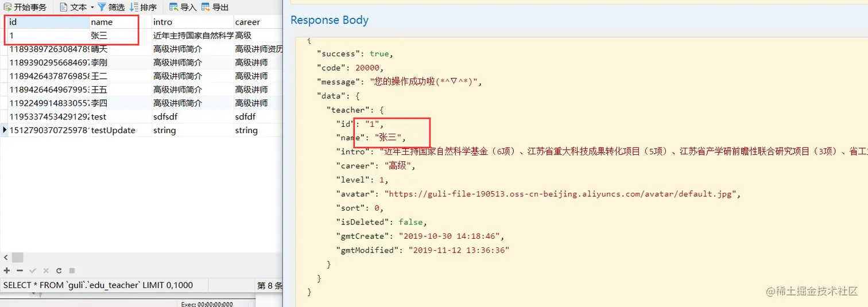The width and height of the screenshot is (868, 307).
Task: Open the 文本 text view button
Action: [73, 7]
